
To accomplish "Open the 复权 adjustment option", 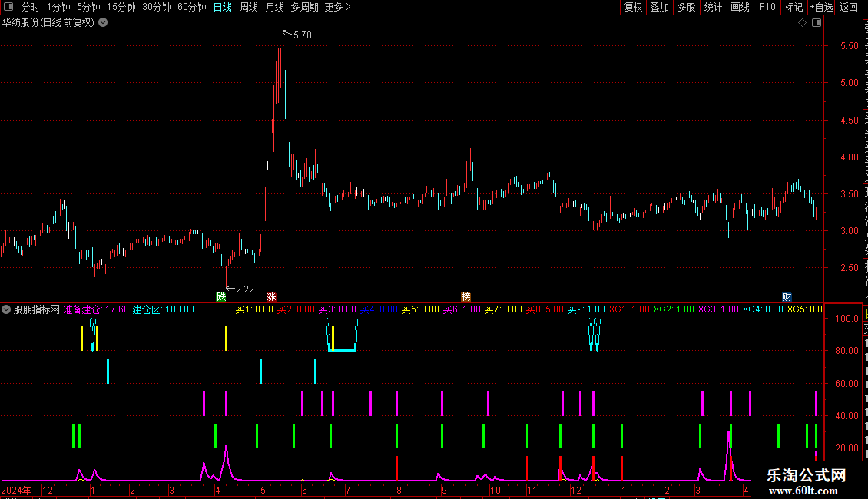I will click(x=633, y=7).
